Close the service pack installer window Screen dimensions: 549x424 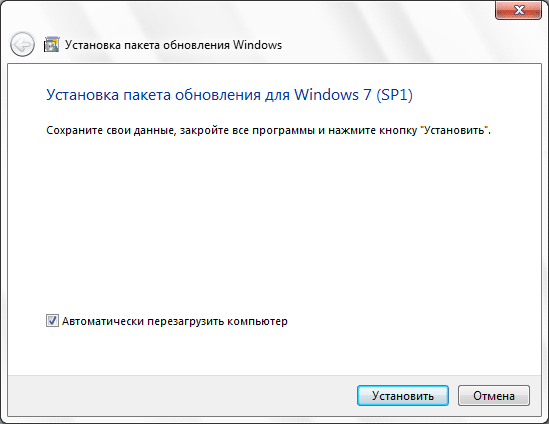point(519,10)
